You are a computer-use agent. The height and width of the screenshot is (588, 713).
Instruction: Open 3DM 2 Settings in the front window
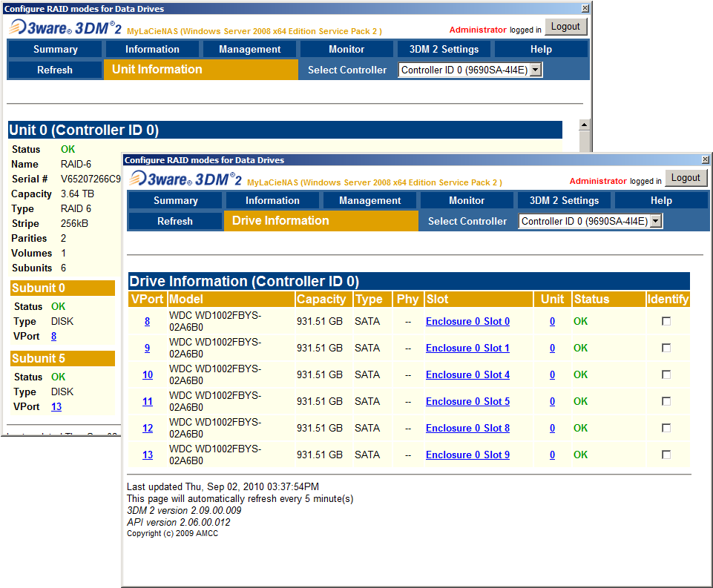click(564, 200)
